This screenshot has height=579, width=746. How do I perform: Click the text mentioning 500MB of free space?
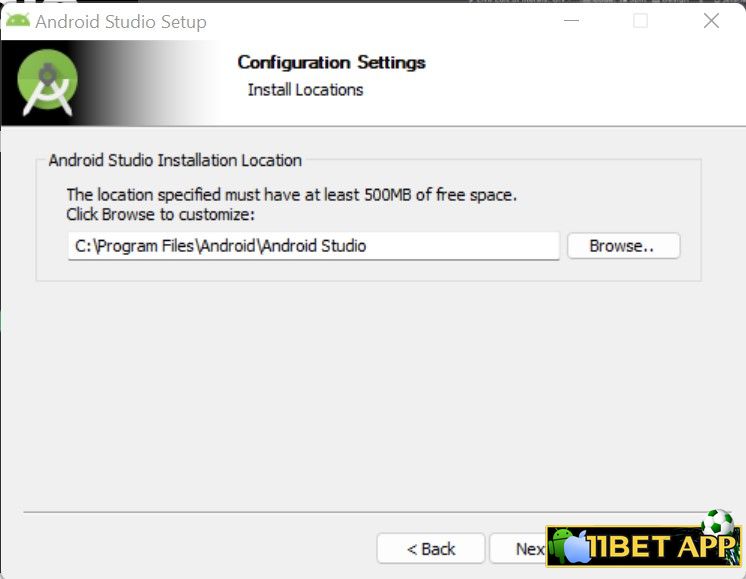[291, 194]
